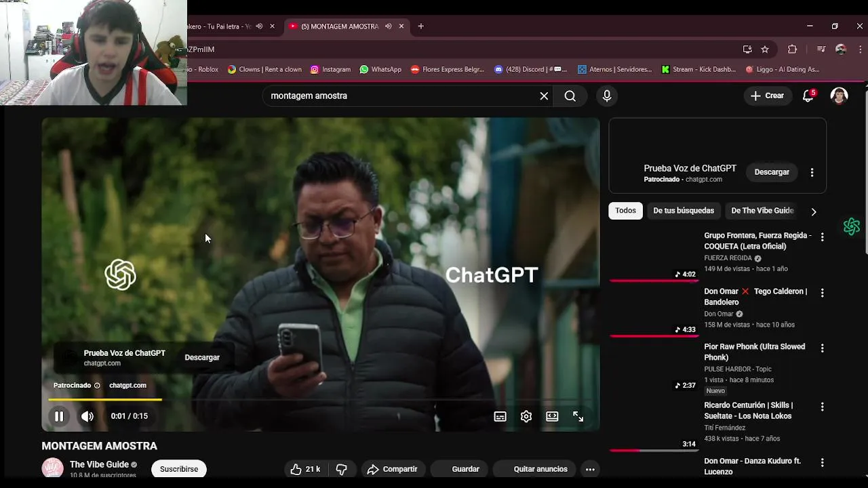Open the Crear button
The image size is (868, 488).
[767, 96]
